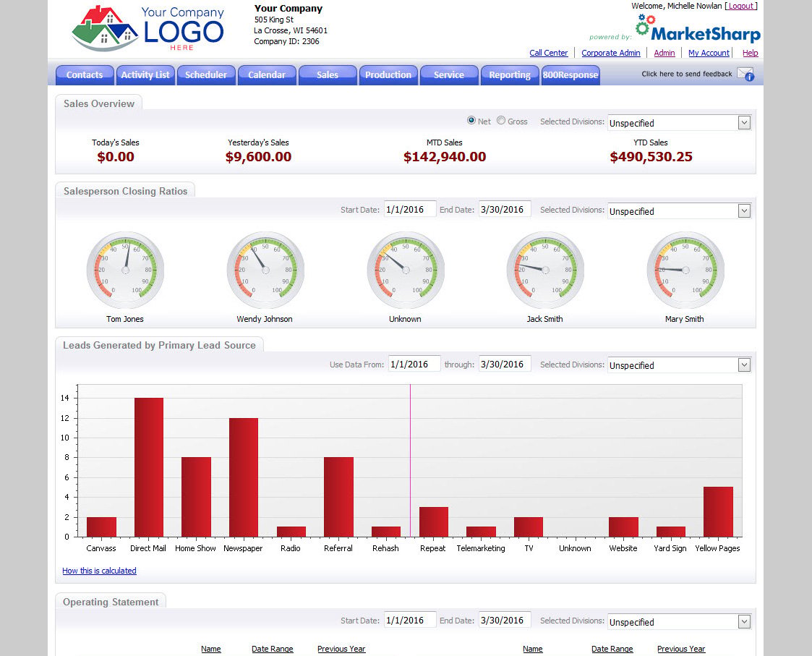Click the left Date Range column header
This screenshot has width=812, height=656.
tap(273, 649)
